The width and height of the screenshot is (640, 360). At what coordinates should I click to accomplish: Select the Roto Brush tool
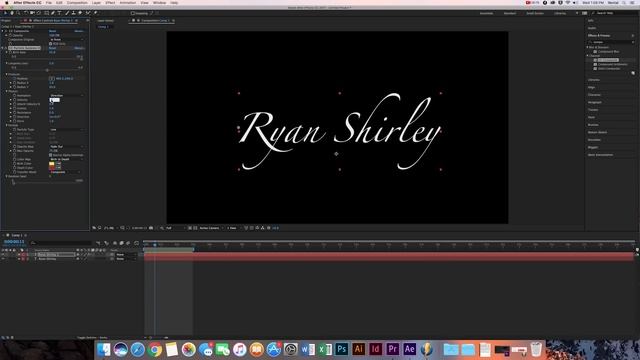click(x=88, y=13)
